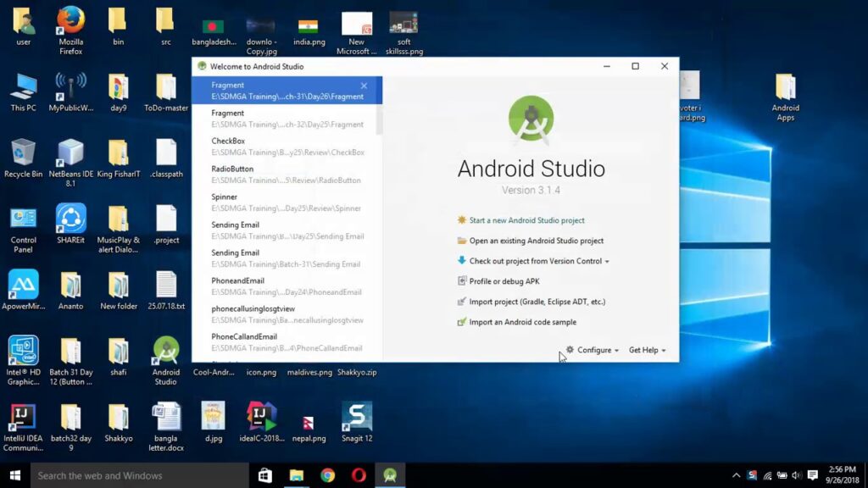
Task: Select SHAREit desktop shortcut
Action: tap(71, 224)
